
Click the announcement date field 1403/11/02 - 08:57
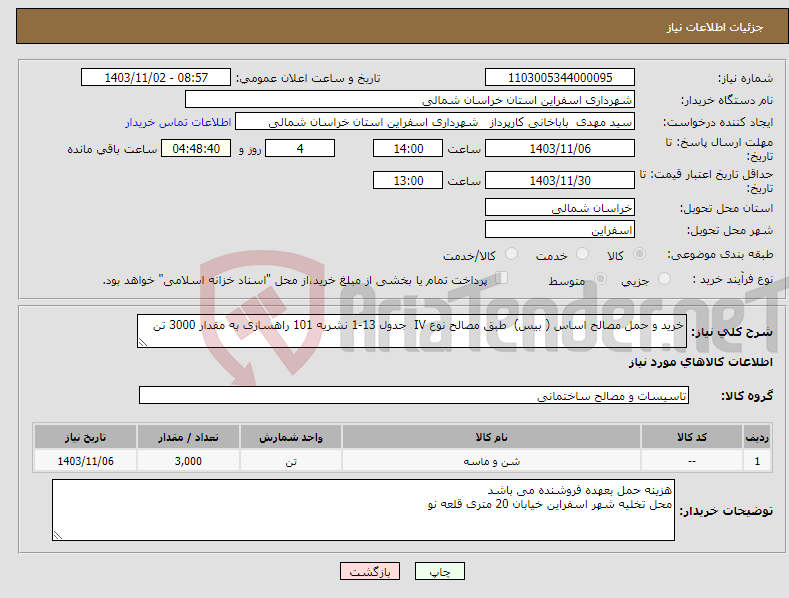(155, 78)
